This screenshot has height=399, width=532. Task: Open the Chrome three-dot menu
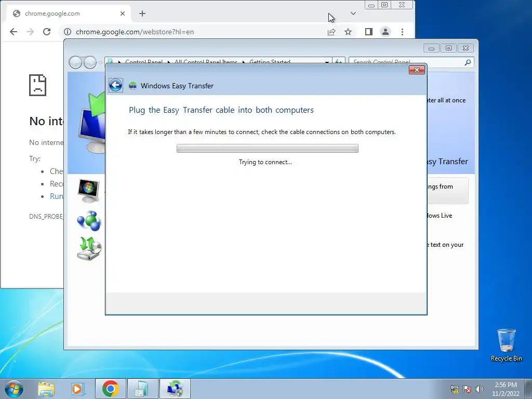coord(403,32)
